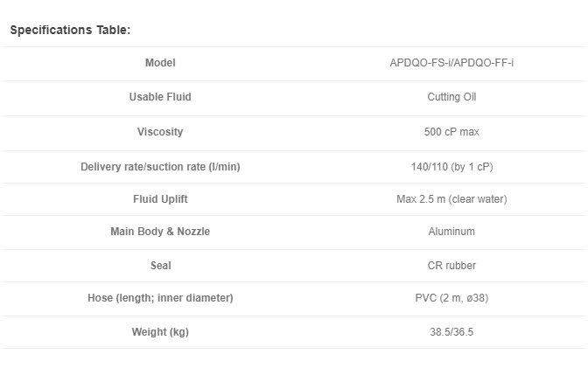Select the 500 cP max value
Image resolution: width=588 pixels, height=368 pixels.
click(451, 131)
